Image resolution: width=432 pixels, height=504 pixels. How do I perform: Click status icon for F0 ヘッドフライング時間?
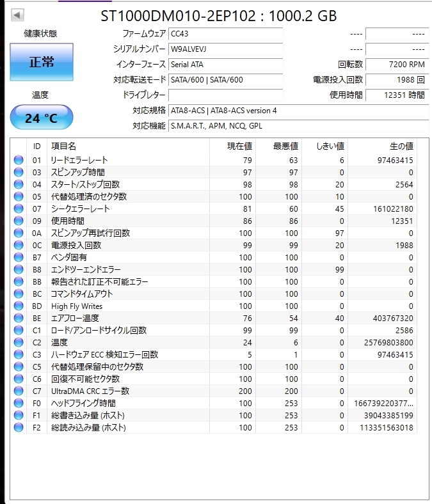19,403
